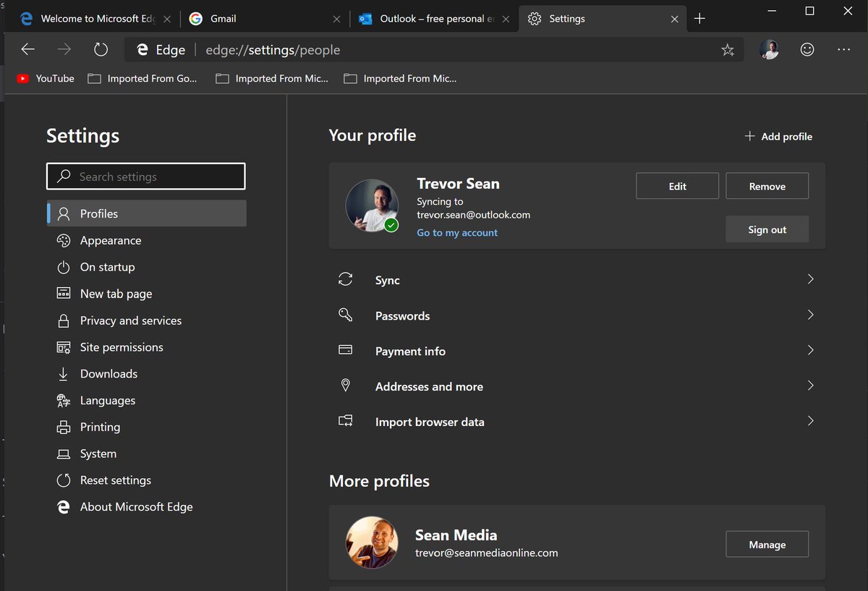Open Downloads settings
The width and height of the screenshot is (868, 591).
[x=147, y=374]
